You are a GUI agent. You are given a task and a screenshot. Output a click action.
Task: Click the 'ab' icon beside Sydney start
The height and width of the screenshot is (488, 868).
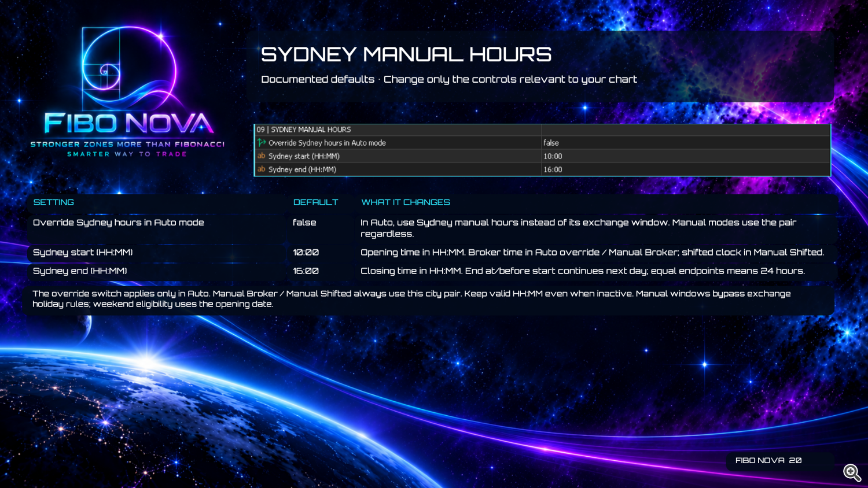coord(262,156)
